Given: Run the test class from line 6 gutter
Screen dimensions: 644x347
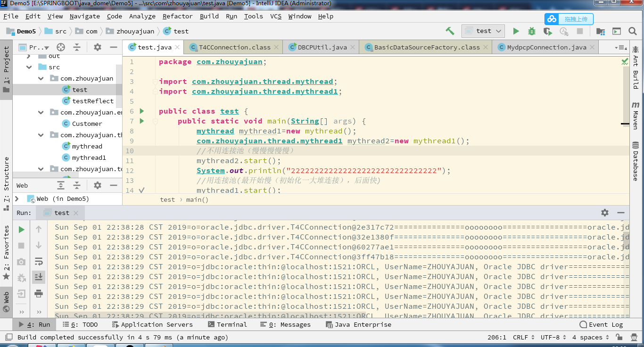Looking at the screenshot, I should (x=142, y=111).
